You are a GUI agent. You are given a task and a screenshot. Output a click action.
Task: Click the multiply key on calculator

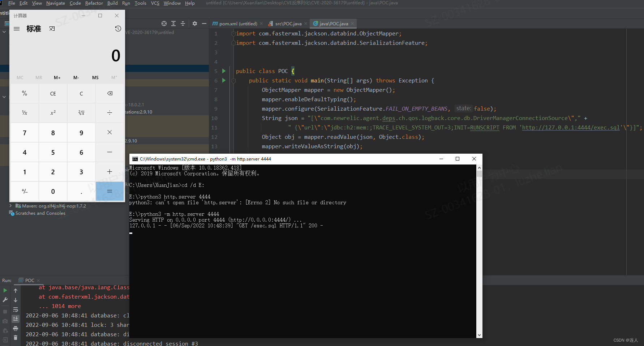110,132
